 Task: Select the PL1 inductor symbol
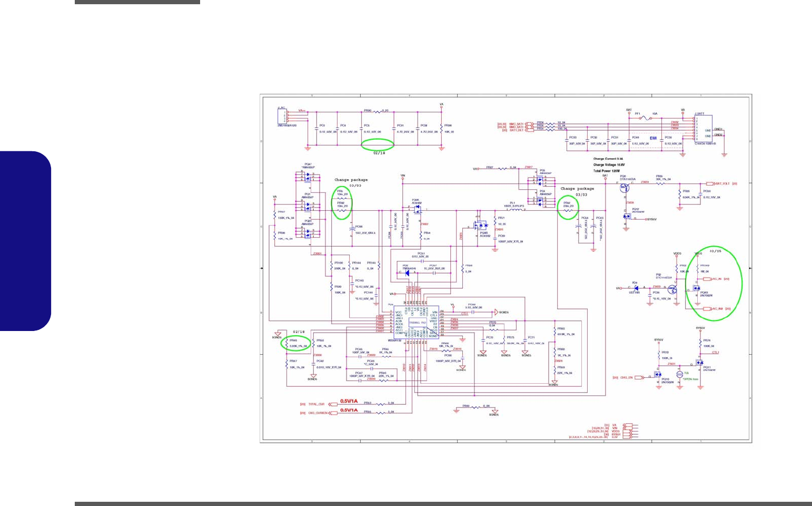pos(516,210)
